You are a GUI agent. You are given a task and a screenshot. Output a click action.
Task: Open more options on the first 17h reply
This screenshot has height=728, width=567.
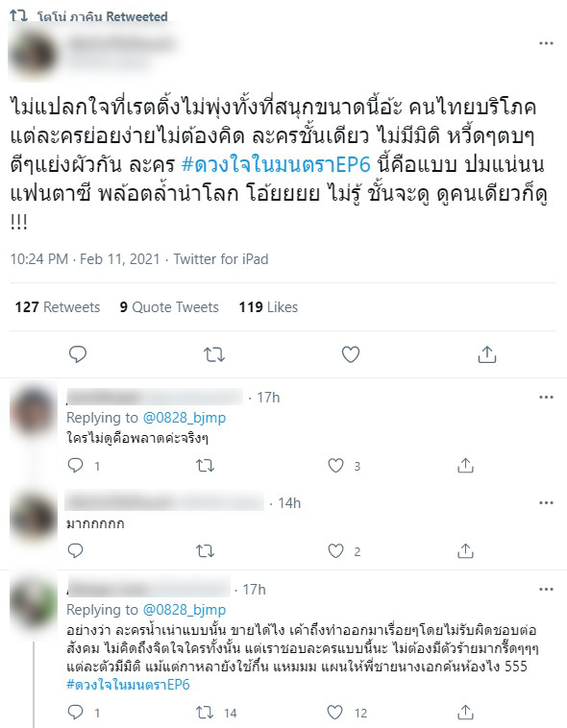546,398
